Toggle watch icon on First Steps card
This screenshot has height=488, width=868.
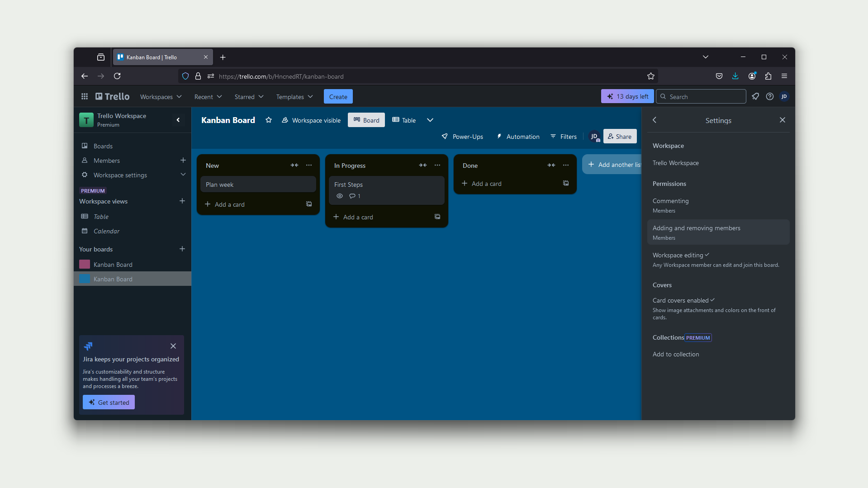340,196
